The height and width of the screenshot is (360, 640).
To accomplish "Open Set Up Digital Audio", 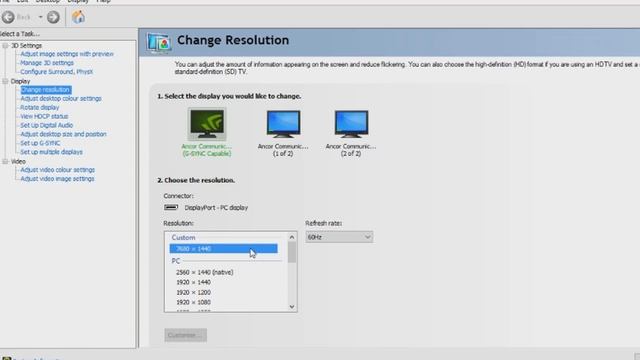I will click(x=47, y=125).
